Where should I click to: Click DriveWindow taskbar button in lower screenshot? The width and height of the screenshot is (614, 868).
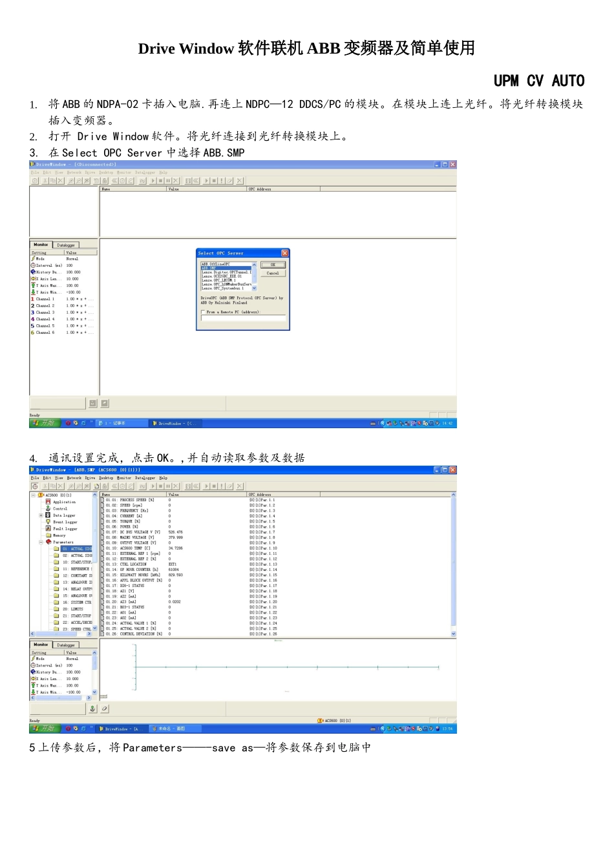tap(121, 728)
